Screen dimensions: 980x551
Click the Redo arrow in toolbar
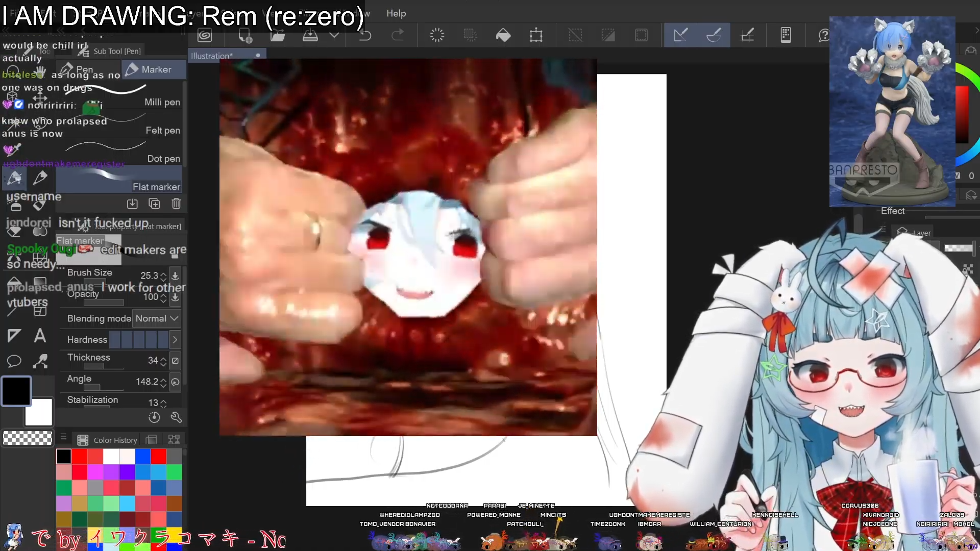point(398,36)
